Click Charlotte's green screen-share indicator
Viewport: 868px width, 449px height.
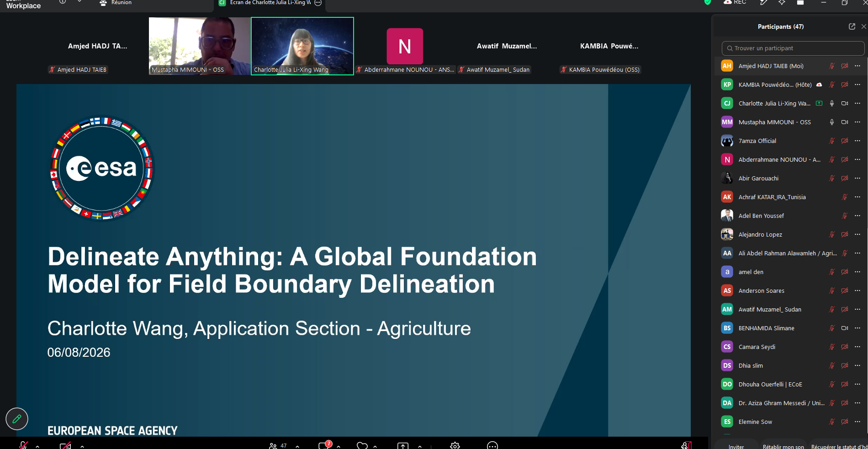coord(819,103)
